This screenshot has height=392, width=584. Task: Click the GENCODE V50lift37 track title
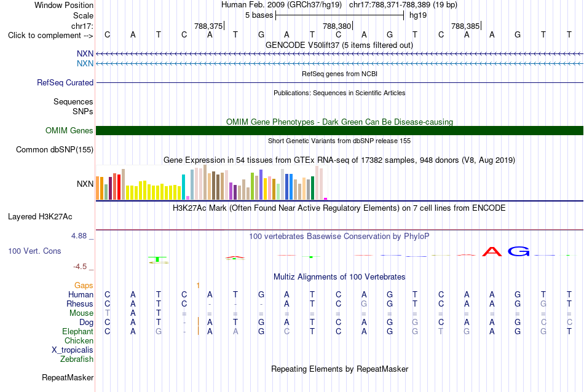(339, 45)
